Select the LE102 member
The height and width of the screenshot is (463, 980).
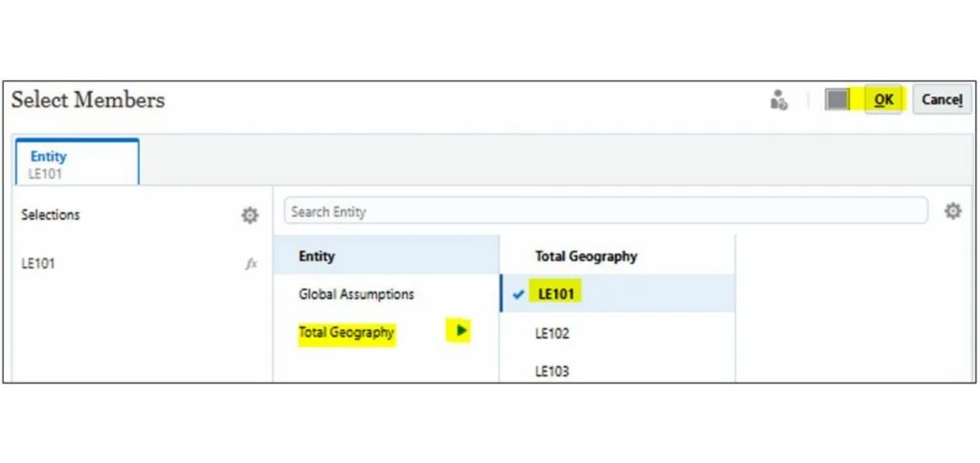coord(554,334)
